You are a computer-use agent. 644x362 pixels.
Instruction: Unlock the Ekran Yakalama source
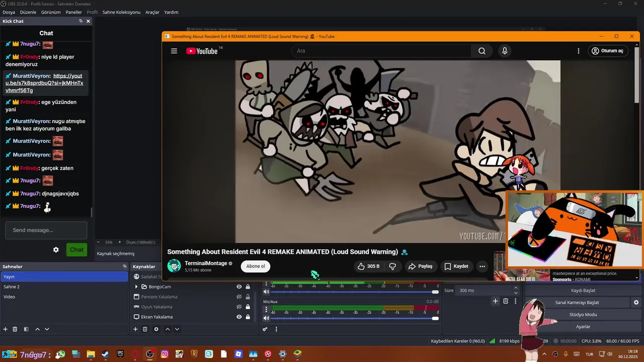tap(248, 317)
